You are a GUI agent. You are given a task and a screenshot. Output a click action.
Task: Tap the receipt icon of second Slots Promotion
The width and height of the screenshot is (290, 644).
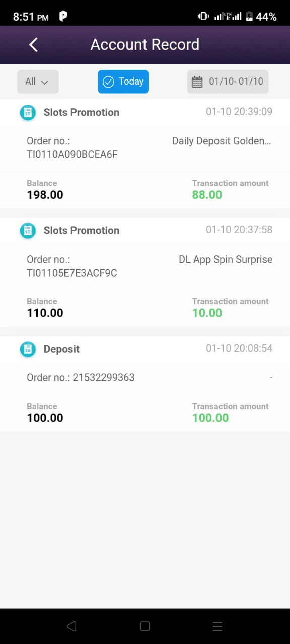[28, 231]
